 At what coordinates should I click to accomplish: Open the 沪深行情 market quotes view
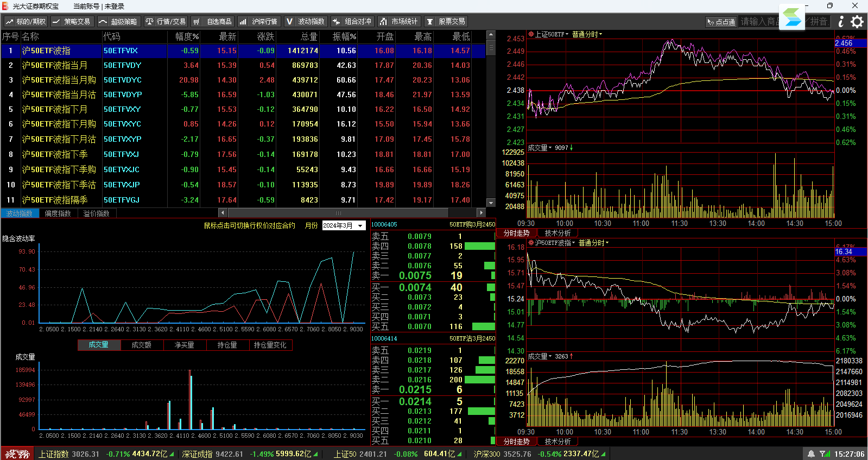(259, 22)
